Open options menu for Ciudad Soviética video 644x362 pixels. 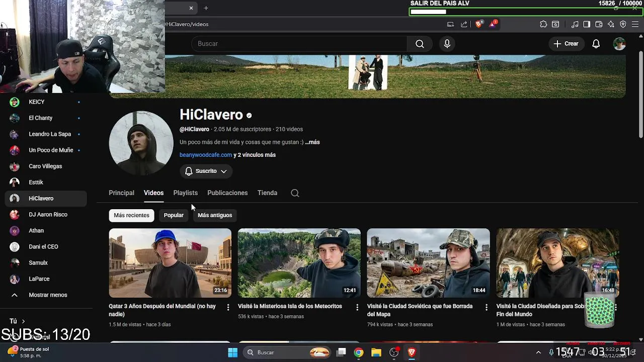[486, 307]
